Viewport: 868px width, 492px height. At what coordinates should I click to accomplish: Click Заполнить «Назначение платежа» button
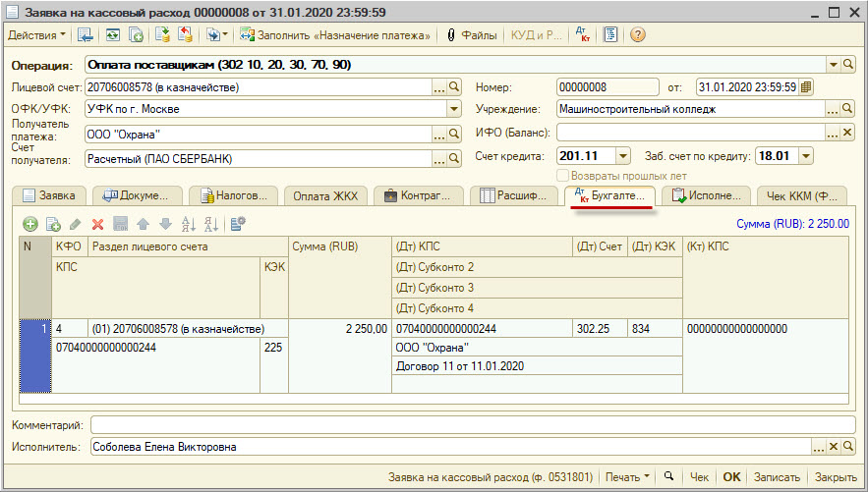pos(335,35)
